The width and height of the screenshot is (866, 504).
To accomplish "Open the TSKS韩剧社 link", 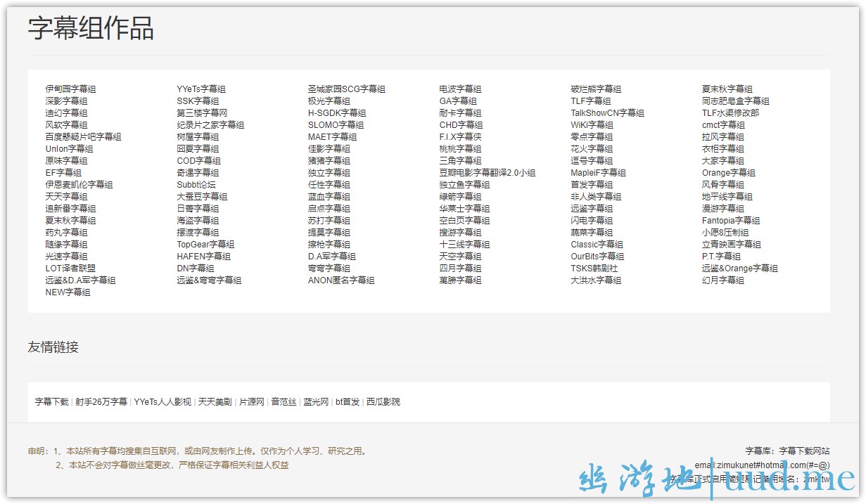I will (x=594, y=269).
